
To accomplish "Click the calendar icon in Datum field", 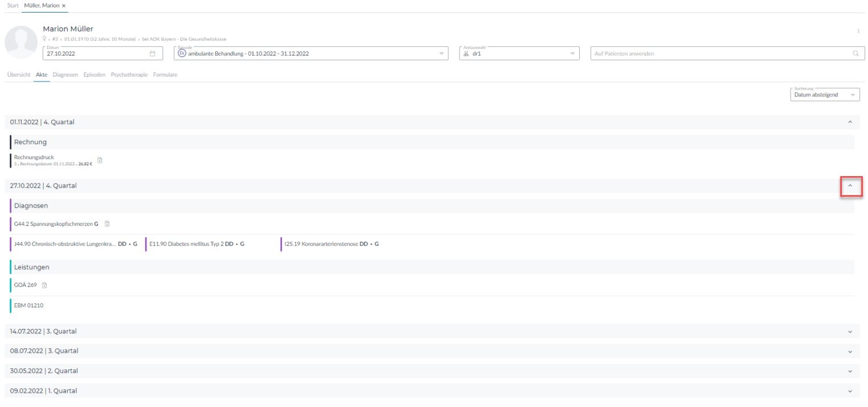I will point(152,54).
